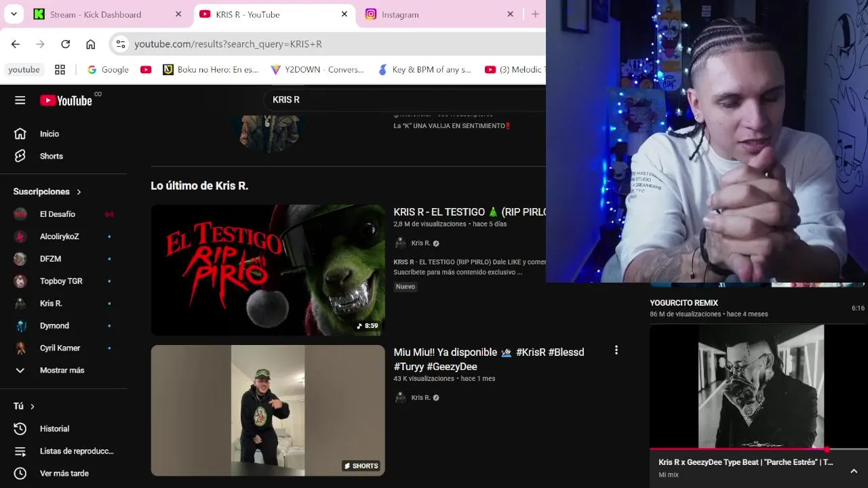Toggle the YouTube hamburger guide menu
The width and height of the screenshot is (868, 488).
pyautogui.click(x=20, y=100)
